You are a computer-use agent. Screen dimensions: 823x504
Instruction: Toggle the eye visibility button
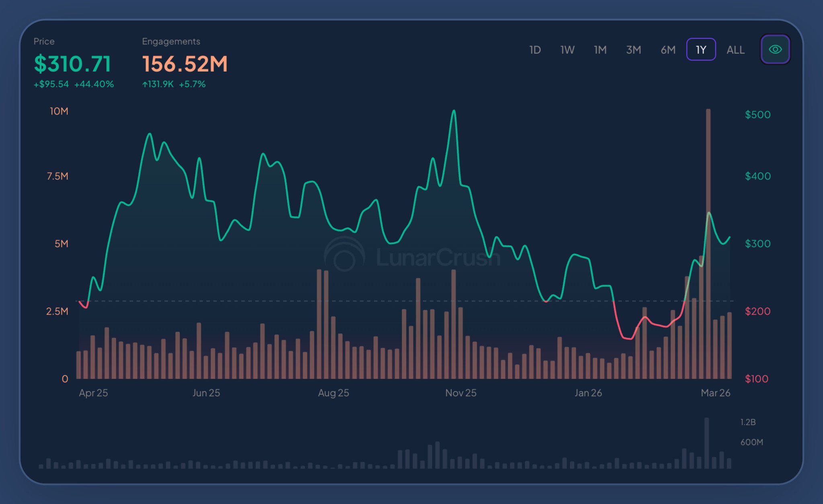click(775, 49)
